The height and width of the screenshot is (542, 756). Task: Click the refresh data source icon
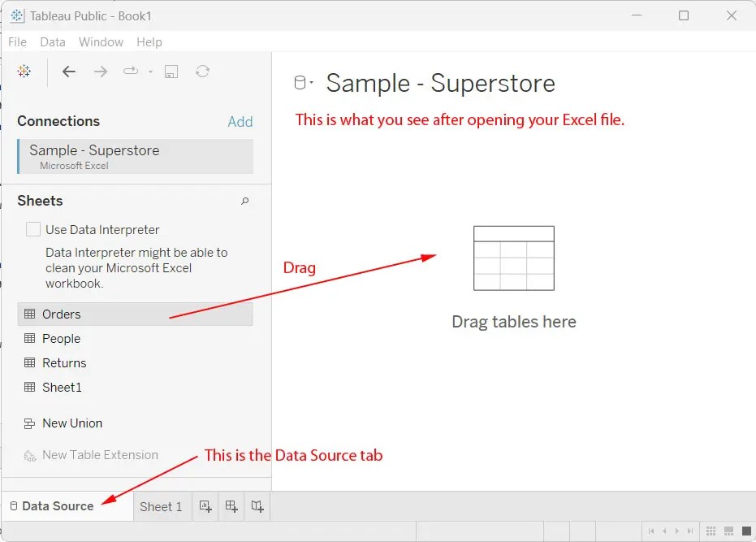pos(202,72)
